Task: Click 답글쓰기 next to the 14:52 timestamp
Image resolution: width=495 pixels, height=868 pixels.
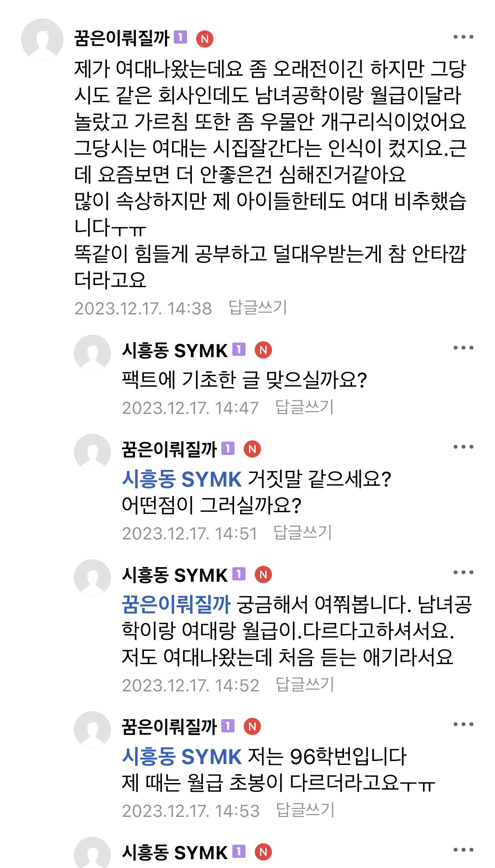Action: [x=305, y=684]
